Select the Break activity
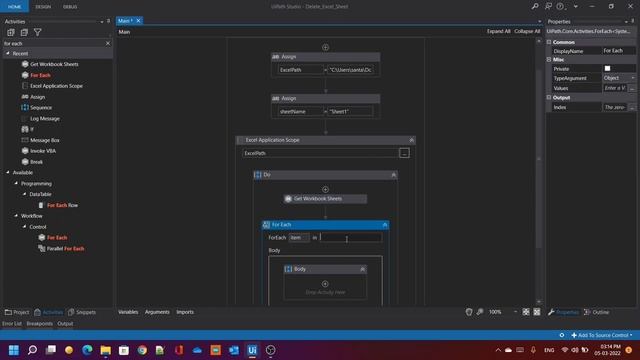 click(36, 162)
